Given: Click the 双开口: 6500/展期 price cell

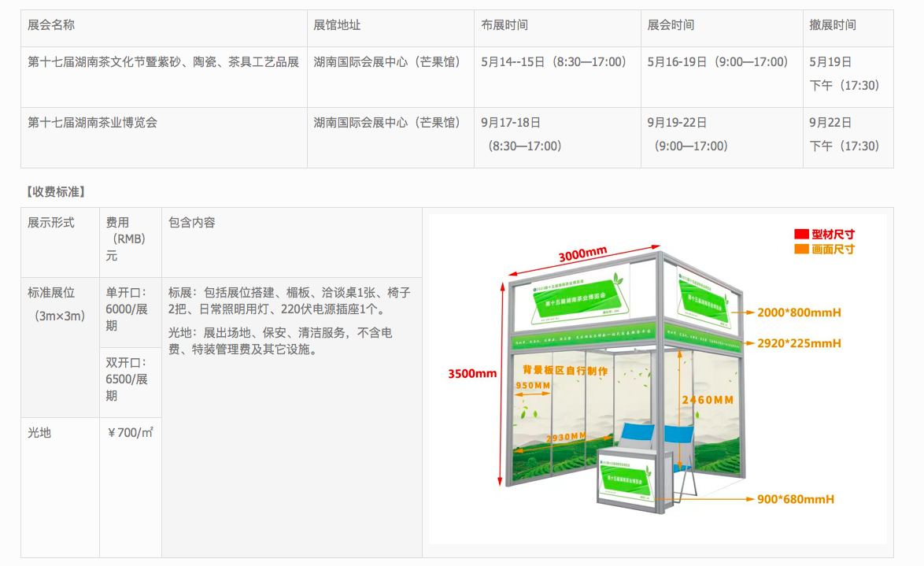Looking at the screenshot, I should tap(130, 382).
